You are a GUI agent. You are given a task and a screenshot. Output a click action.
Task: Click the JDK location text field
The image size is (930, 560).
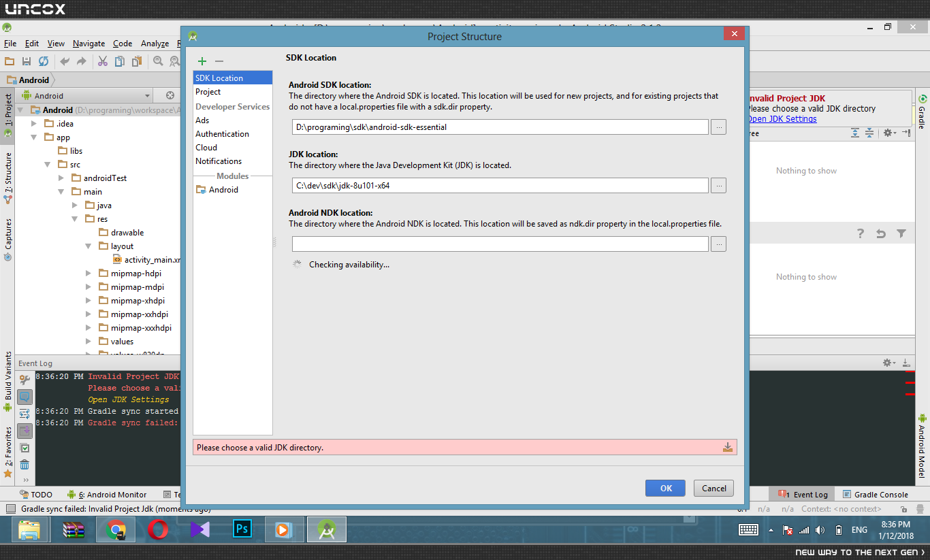click(500, 185)
